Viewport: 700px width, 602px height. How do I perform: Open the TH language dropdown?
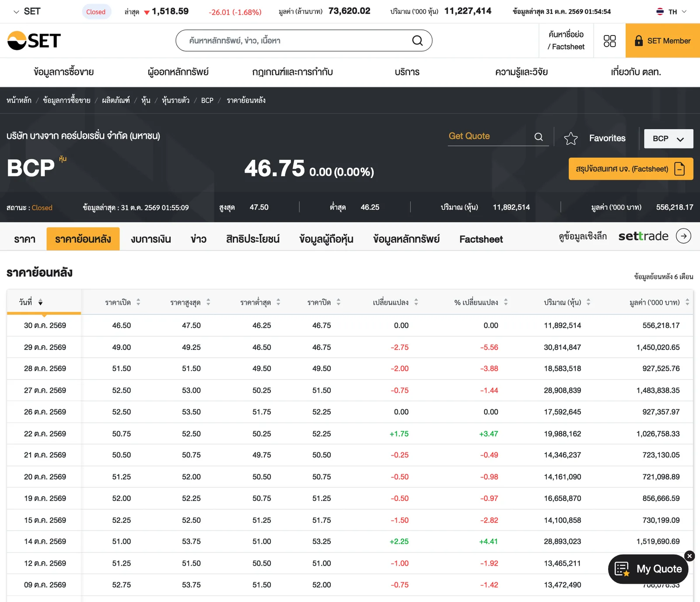(x=672, y=12)
